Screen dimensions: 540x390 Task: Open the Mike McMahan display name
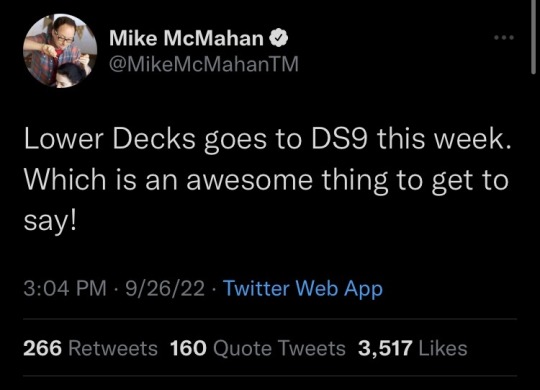[186, 38]
